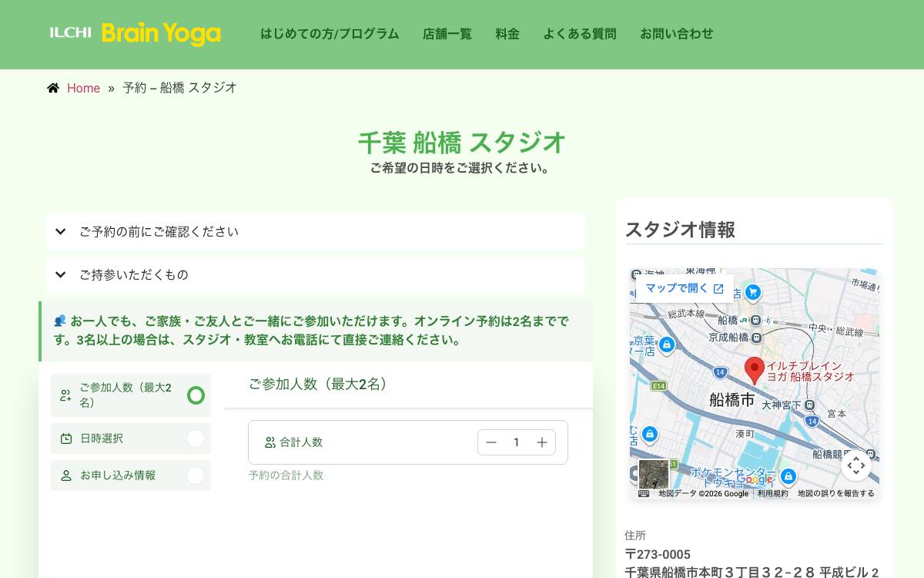Open お問い合わせ menu item
The width and height of the screenshot is (924, 578).
[677, 34]
